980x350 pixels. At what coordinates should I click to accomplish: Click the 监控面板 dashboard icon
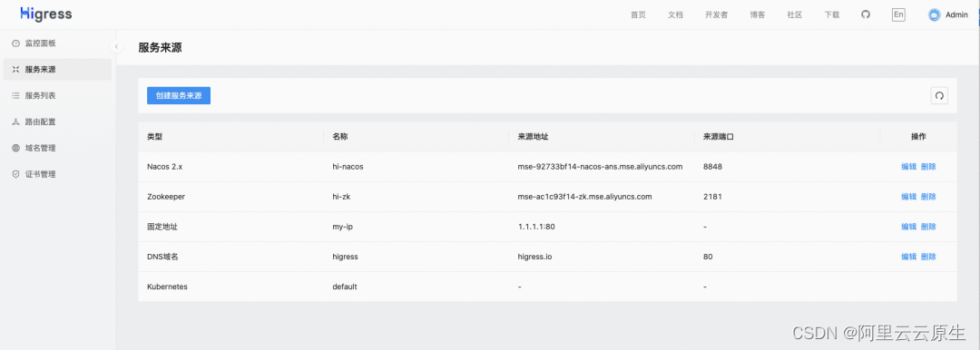pos(16,44)
